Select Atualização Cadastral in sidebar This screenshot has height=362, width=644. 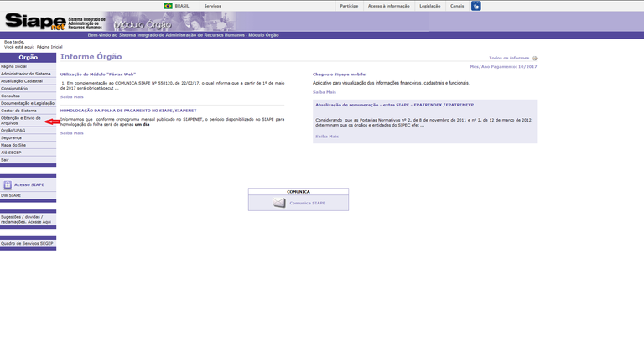[28, 81]
